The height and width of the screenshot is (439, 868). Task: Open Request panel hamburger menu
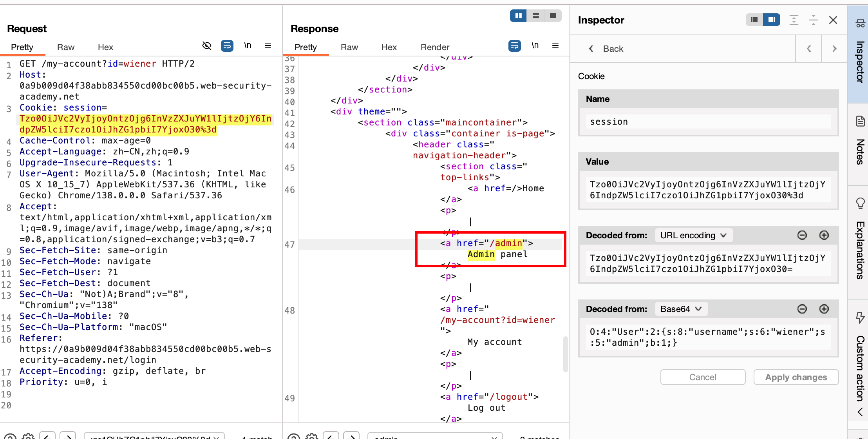tap(268, 46)
